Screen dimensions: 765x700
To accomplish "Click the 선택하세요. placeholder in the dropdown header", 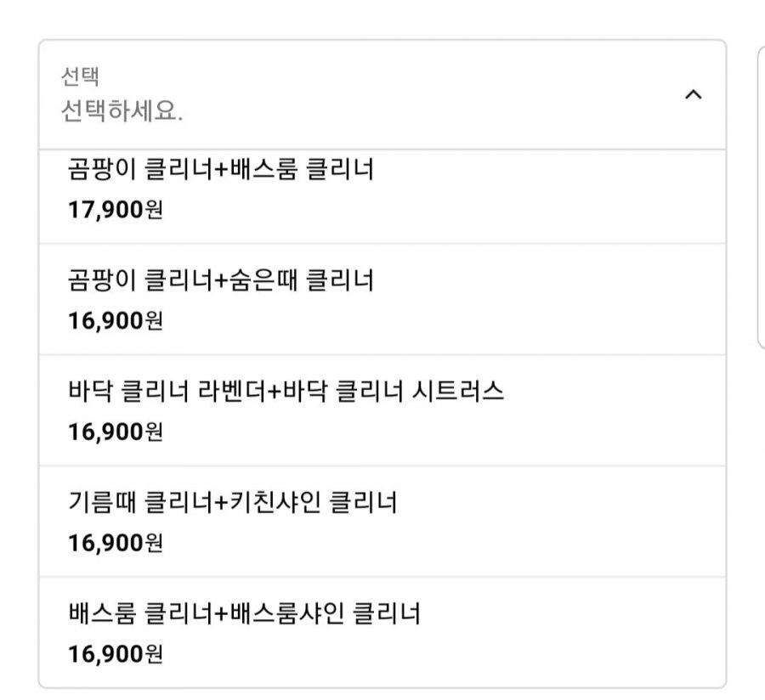I will [122, 110].
